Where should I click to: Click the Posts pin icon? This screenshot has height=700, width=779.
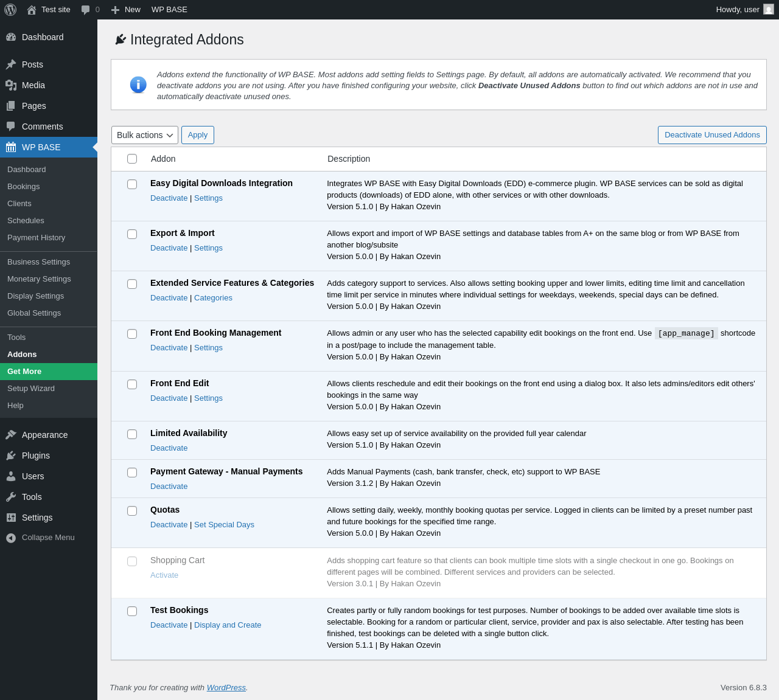point(11,64)
